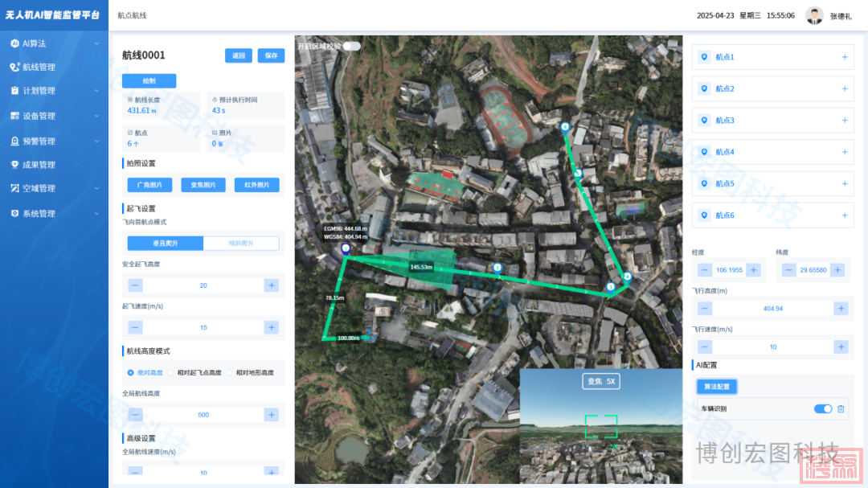
Task: Click the 保存 button
Action: (x=271, y=55)
